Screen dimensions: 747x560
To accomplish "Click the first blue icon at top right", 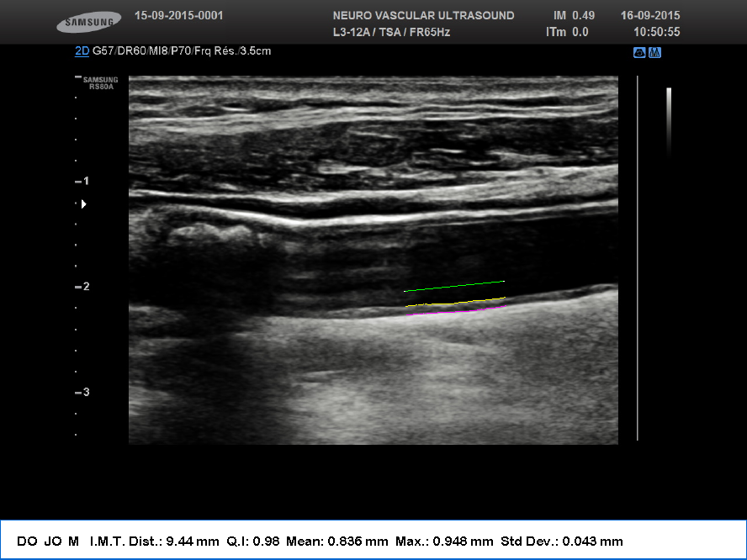I will pos(639,52).
